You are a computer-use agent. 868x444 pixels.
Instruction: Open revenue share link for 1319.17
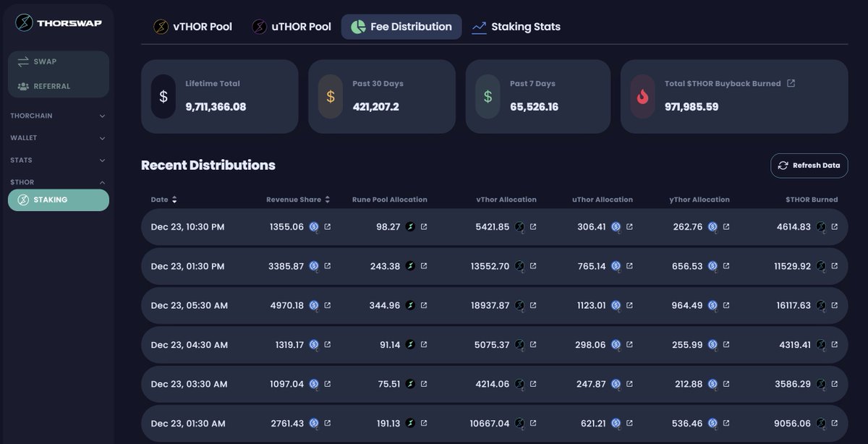[328, 345]
